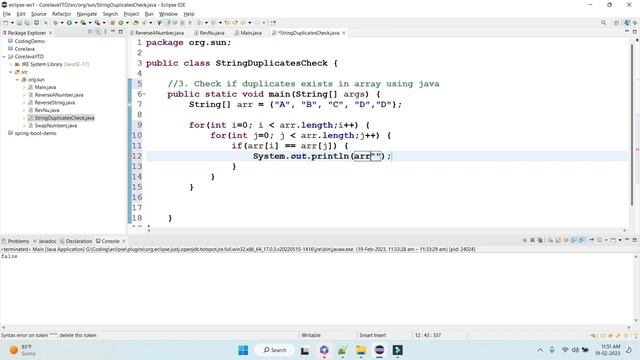Click the clock and date in taskbar
The image size is (640, 360).
coord(609,350)
